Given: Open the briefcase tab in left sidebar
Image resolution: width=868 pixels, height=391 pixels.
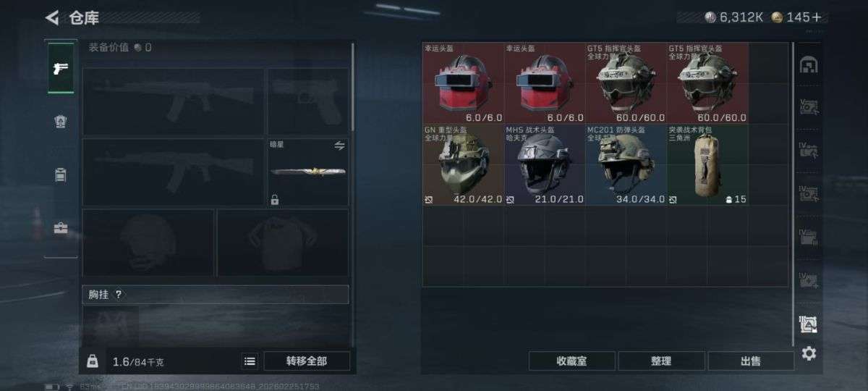Looking at the screenshot, I should (x=61, y=229).
